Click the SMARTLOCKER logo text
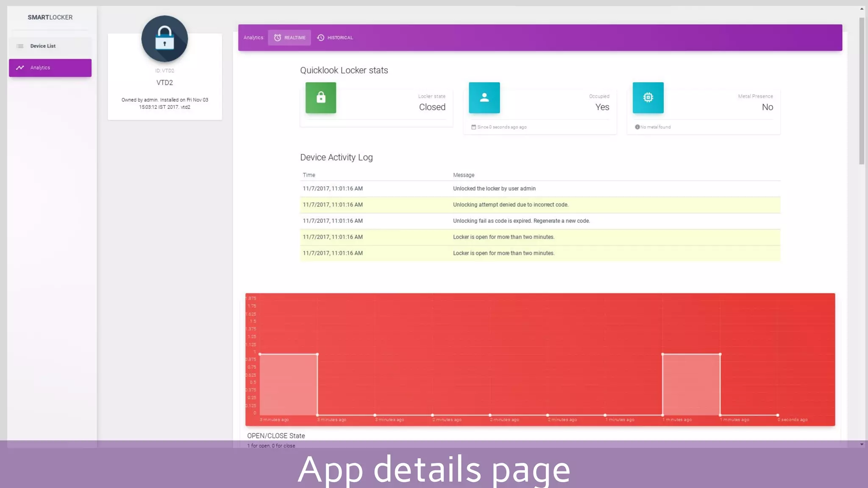The image size is (868, 488). click(x=50, y=17)
